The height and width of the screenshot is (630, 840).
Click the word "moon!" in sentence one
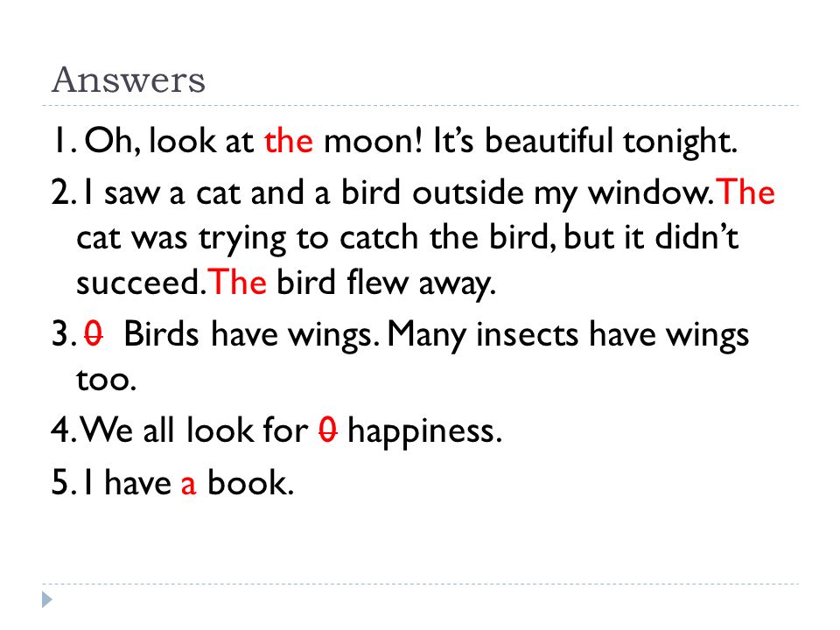pos(374,141)
